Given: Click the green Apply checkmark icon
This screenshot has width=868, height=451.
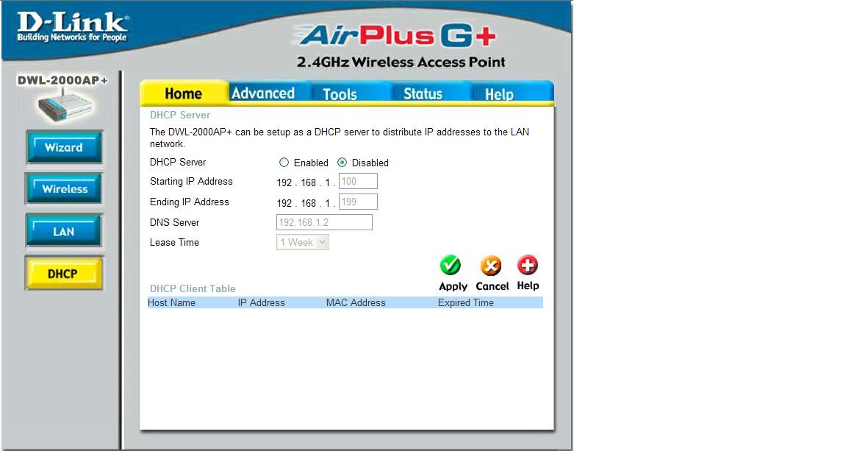Looking at the screenshot, I should [451, 266].
